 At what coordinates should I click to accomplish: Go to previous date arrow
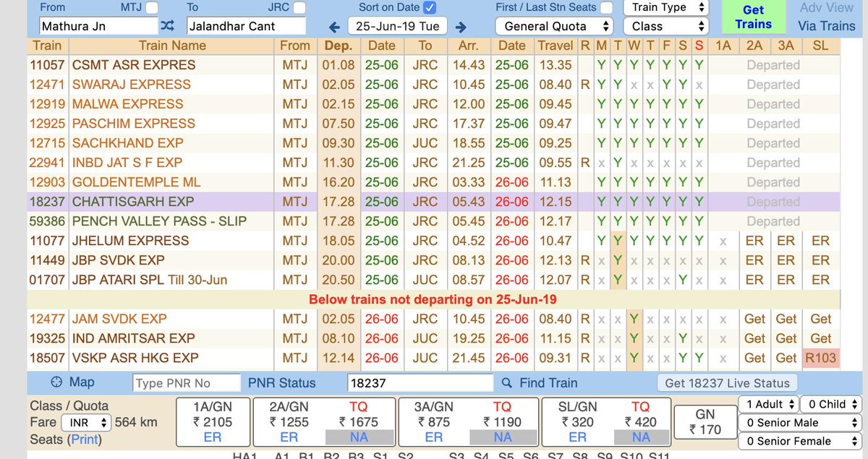point(334,27)
